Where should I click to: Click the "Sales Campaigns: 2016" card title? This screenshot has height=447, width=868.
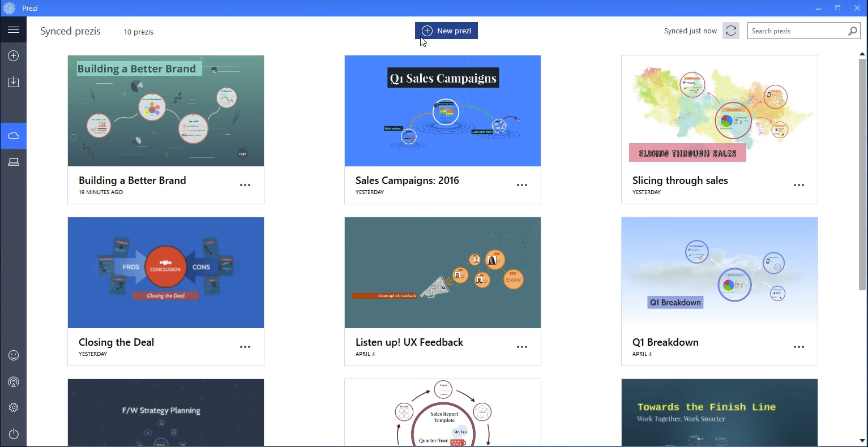coord(407,180)
